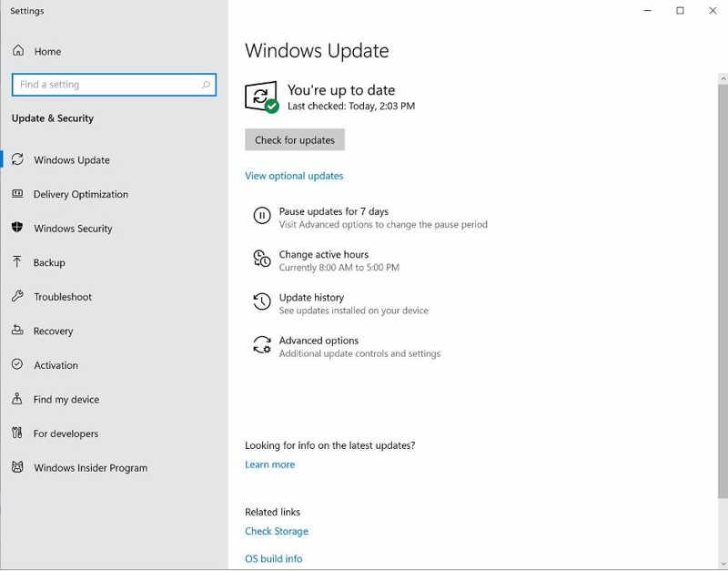Click 'Visit Advanced options to change the pause period'
The height and width of the screenshot is (571, 728).
click(x=383, y=224)
